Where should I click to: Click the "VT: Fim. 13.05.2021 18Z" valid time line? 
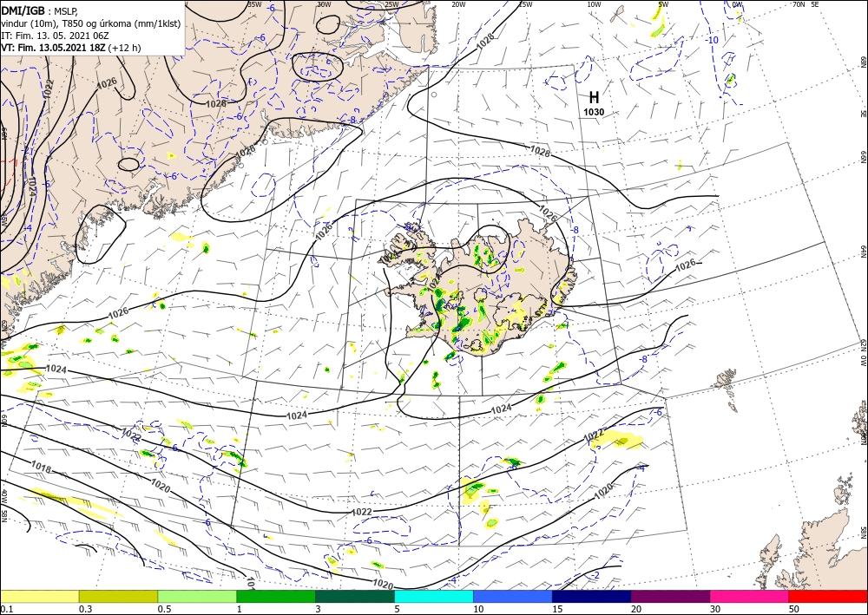click(54, 48)
